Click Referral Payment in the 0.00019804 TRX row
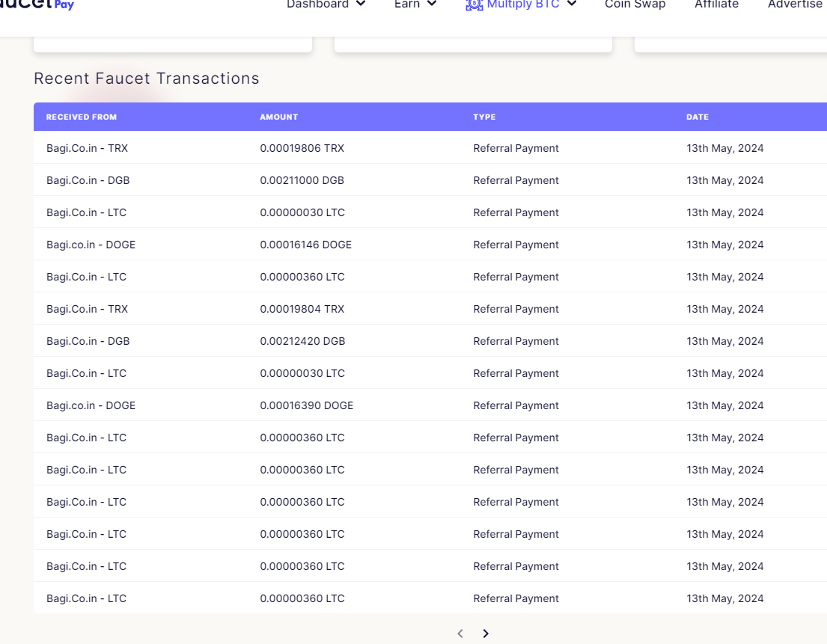 [516, 309]
